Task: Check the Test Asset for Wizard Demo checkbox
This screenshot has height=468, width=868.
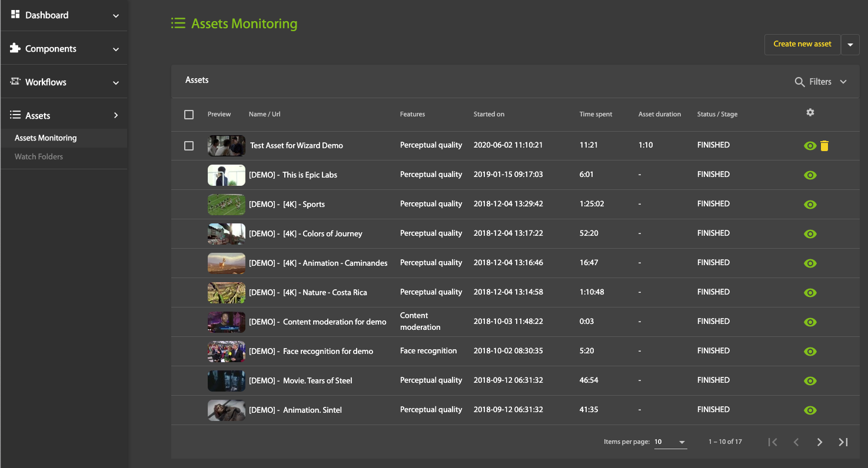Action: pyautogui.click(x=189, y=146)
